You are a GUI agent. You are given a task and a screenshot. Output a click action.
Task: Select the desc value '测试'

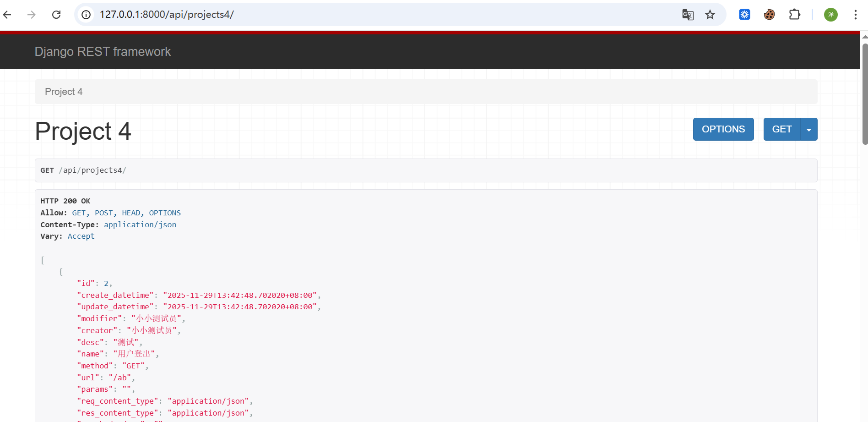126,342
